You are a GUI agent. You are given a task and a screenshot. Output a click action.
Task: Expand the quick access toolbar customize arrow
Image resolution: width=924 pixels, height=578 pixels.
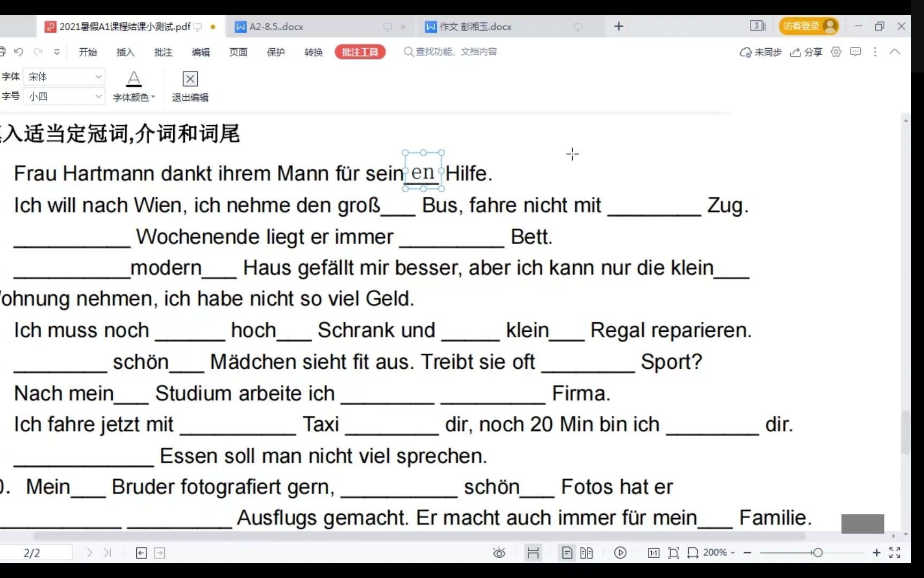pyautogui.click(x=57, y=52)
